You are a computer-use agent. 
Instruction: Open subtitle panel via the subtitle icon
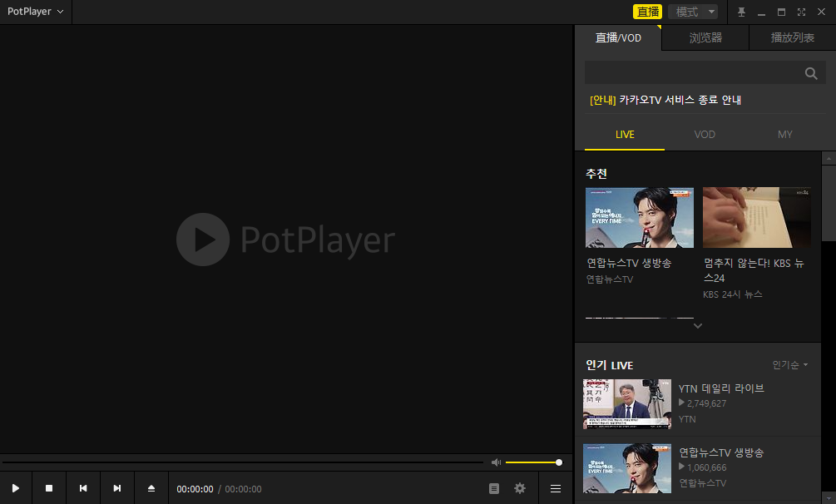(493, 488)
